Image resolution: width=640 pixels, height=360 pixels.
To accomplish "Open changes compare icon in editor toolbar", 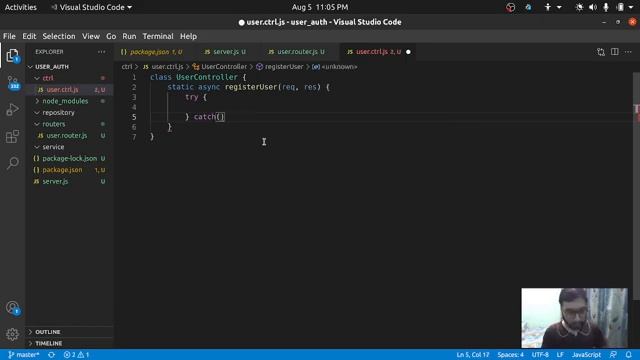I will pos(600,52).
